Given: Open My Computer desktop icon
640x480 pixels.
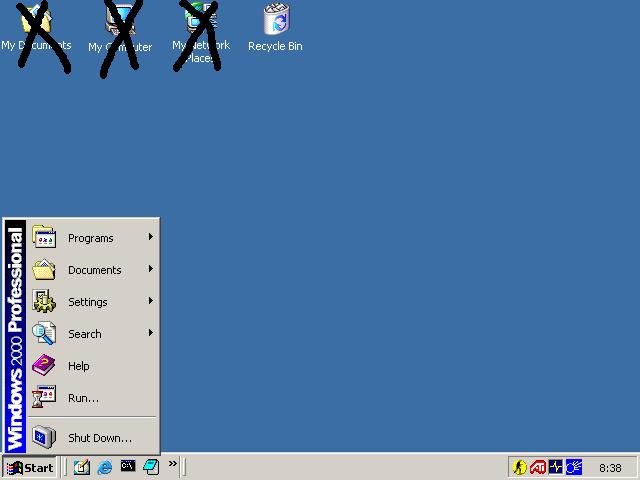Looking at the screenshot, I should (120, 28).
